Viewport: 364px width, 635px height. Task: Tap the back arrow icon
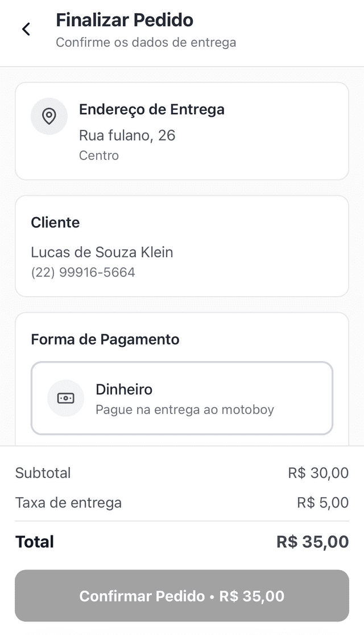click(x=26, y=28)
